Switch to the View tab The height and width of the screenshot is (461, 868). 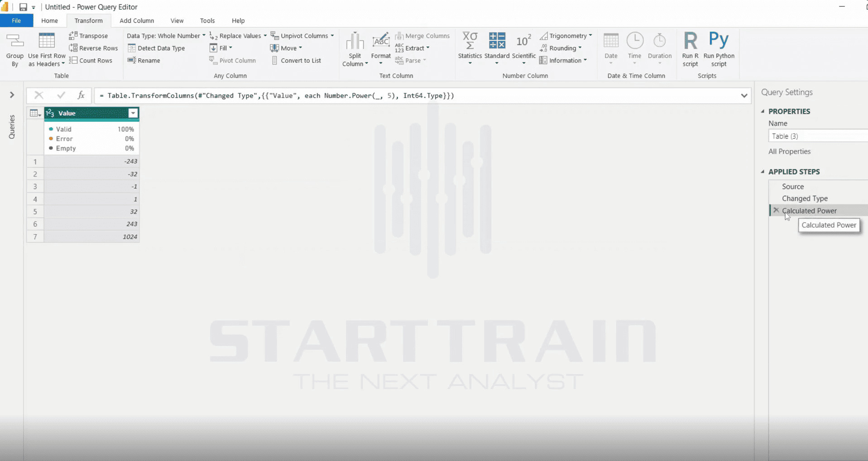pyautogui.click(x=177, y=20)
